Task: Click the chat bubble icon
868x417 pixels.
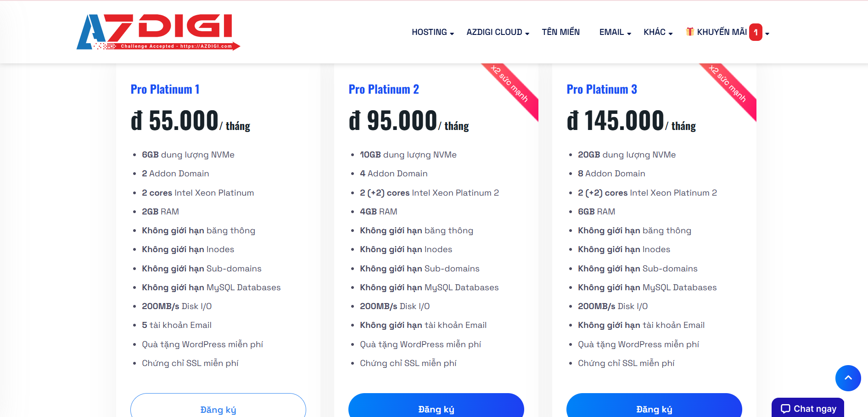Action: click(785, 409)
